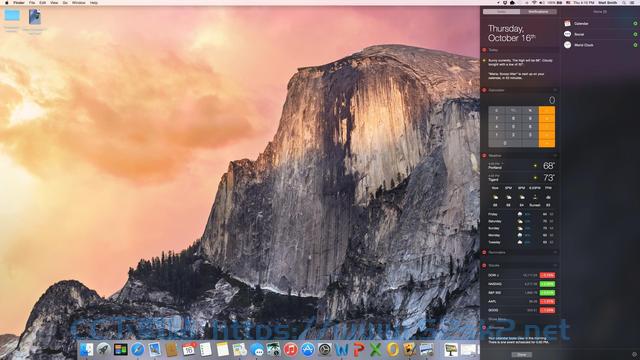Open notification settings gear at panel bottom
640x360 pixels.
point(634,354)
